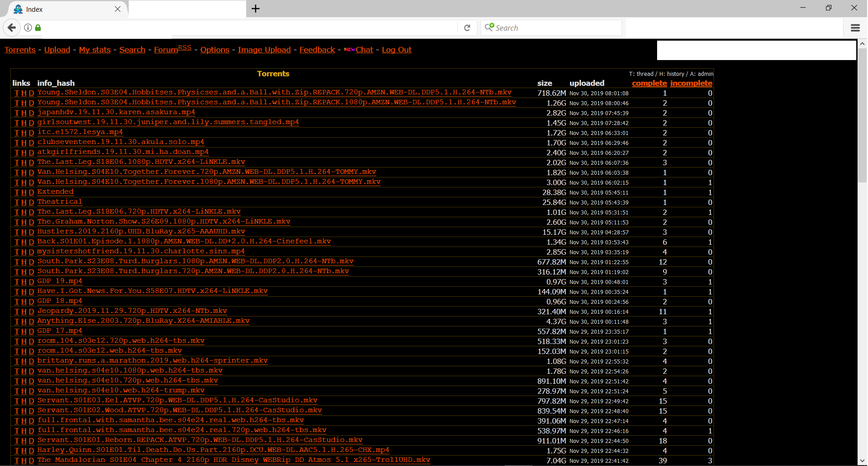868x466 pixels.
Task: Click the page vertical scrollbar thumb
Action: pos(862,115)
